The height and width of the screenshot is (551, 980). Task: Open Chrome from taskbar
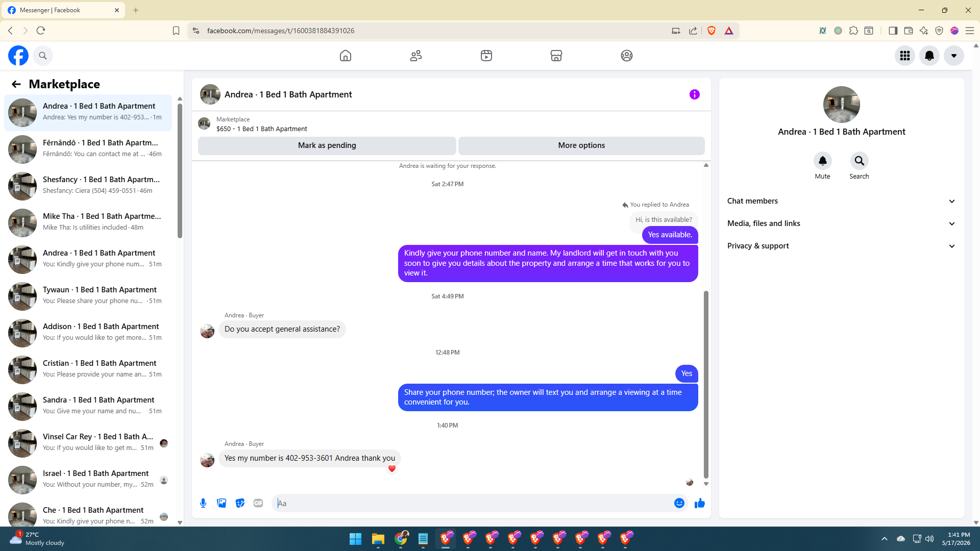(401, 539)
